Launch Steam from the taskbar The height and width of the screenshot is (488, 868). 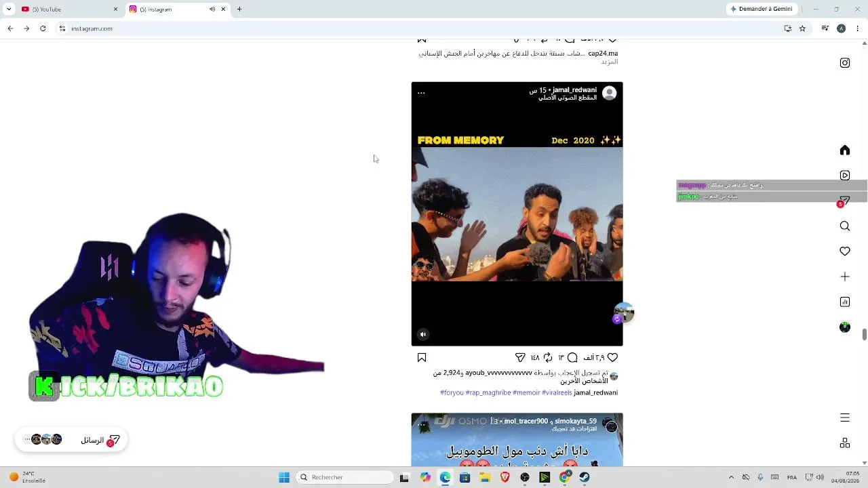[x=585, y=477]
